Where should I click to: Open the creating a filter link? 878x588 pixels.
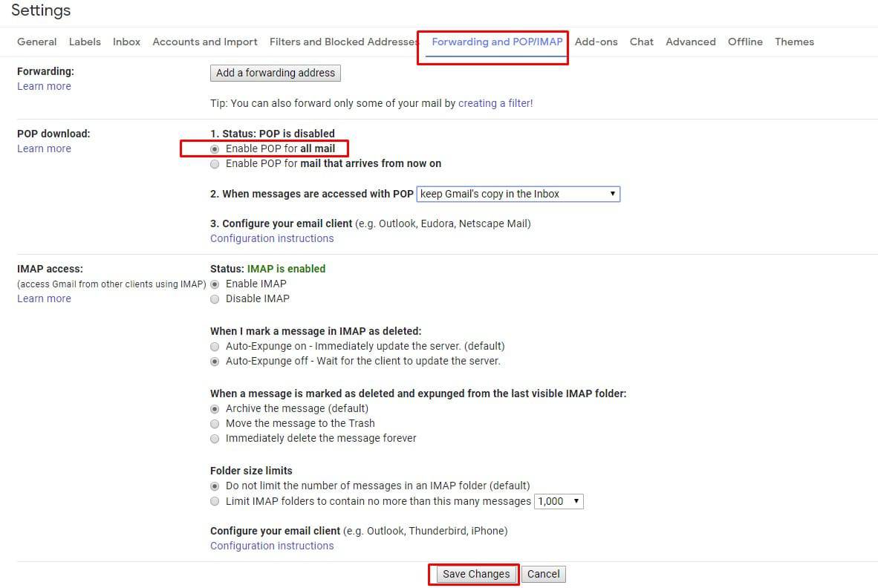coord(495,103)
